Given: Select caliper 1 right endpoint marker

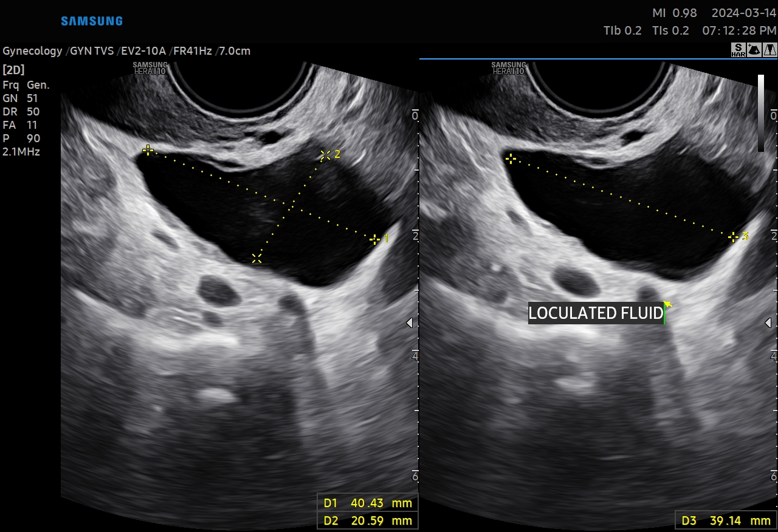Looking at the screenshot, I should point(375,239).
